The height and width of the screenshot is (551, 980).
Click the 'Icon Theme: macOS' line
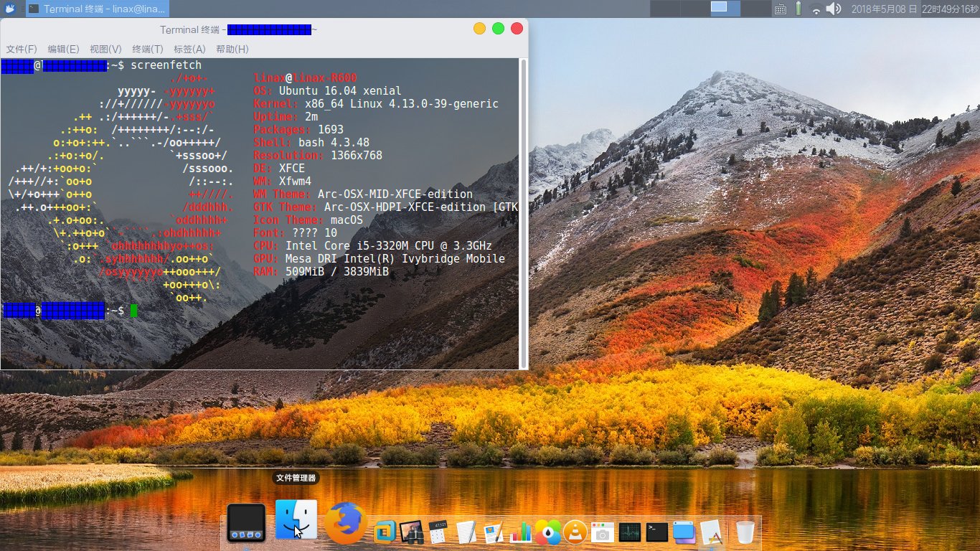308,220
